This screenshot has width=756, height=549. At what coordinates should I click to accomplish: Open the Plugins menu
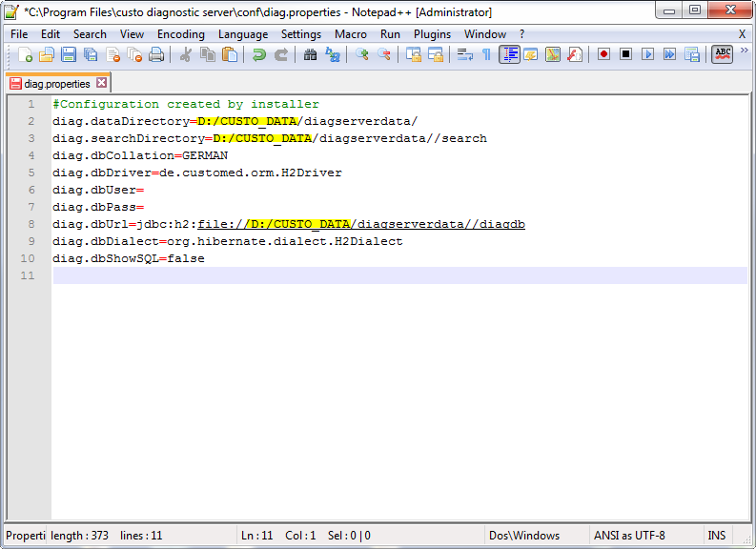(x=432, y=34)
